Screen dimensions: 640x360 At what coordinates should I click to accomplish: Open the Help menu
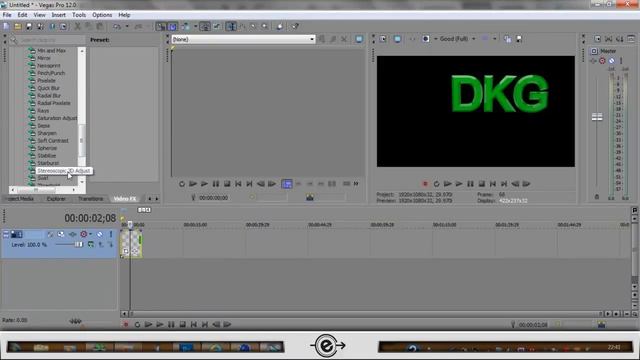tap(124, 15)
